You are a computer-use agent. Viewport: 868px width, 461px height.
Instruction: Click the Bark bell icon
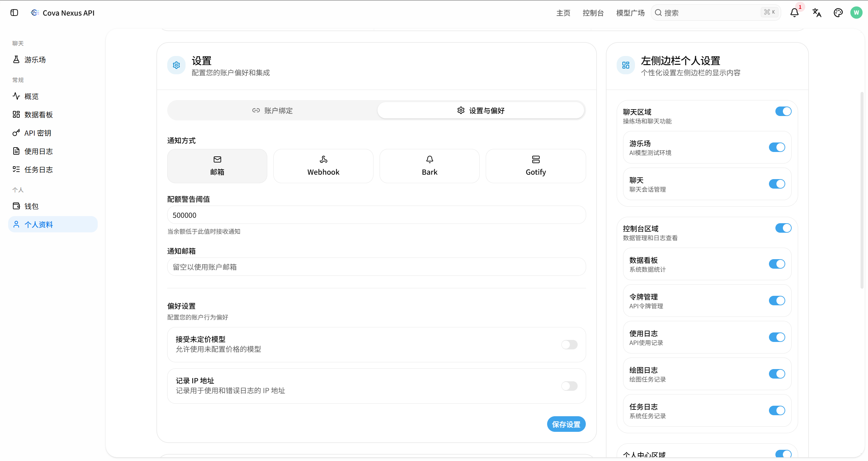click(430, 159)
